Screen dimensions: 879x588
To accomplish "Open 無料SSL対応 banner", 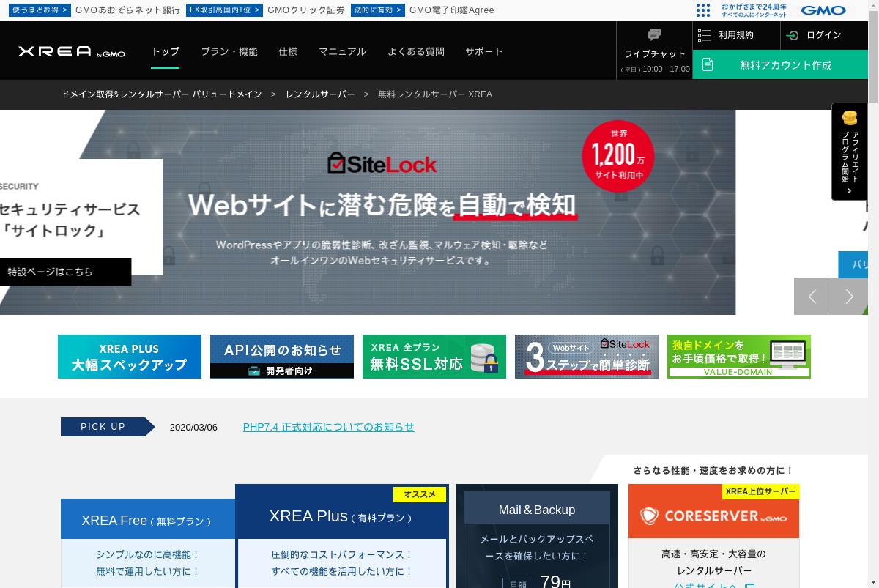I will click(434, 357).
